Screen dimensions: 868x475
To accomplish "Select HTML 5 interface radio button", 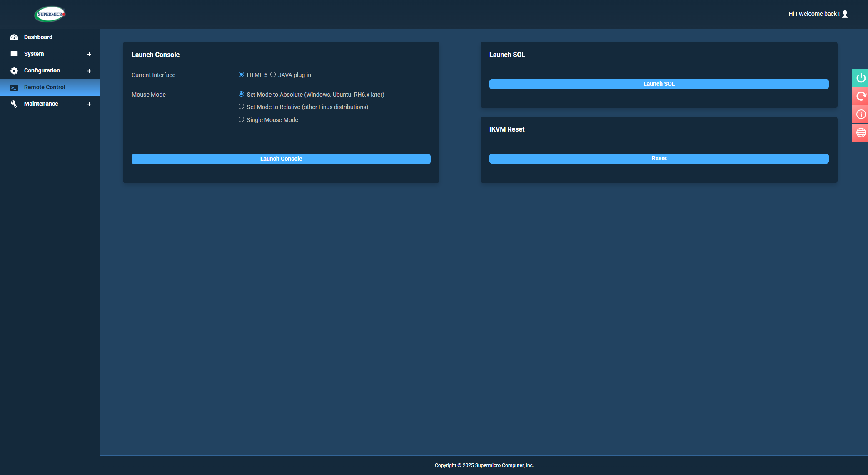I will pos(241,75).
